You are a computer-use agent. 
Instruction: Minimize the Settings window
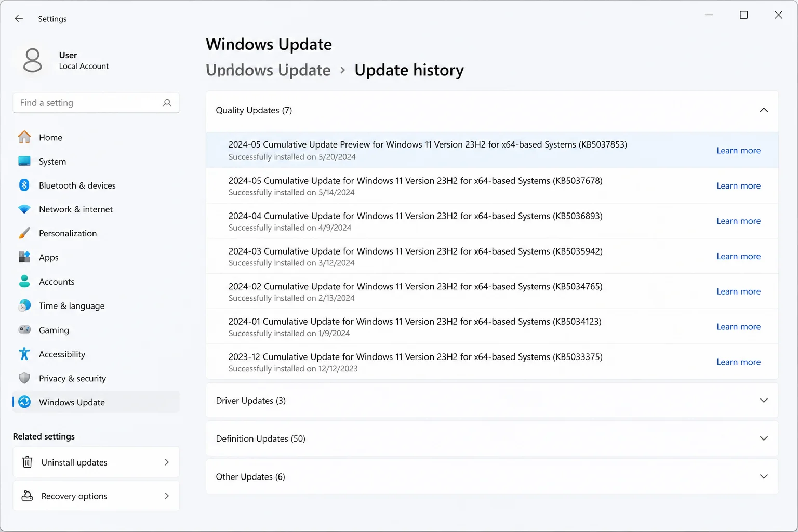click(709, 15)
